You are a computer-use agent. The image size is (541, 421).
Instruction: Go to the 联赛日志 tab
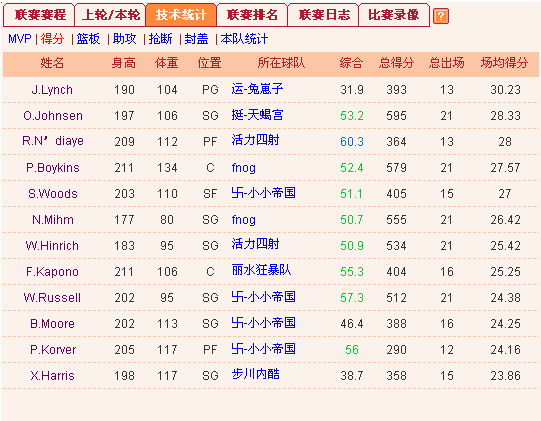point(323,15)
